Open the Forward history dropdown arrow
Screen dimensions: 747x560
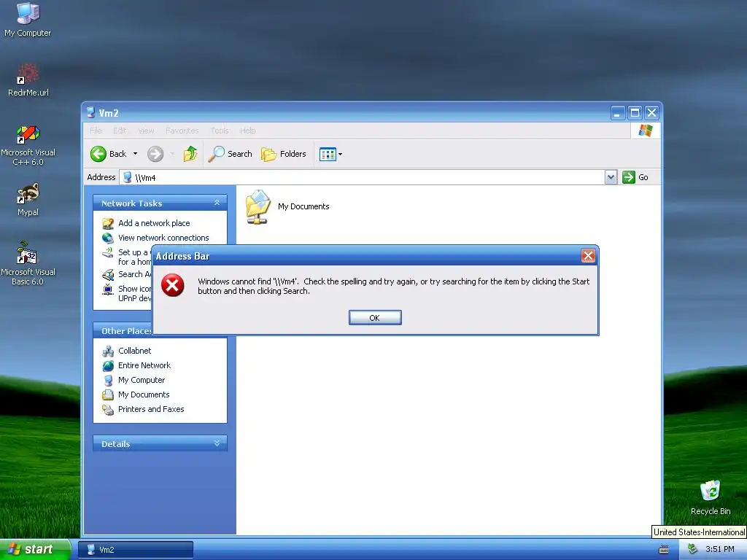[172, 154]
